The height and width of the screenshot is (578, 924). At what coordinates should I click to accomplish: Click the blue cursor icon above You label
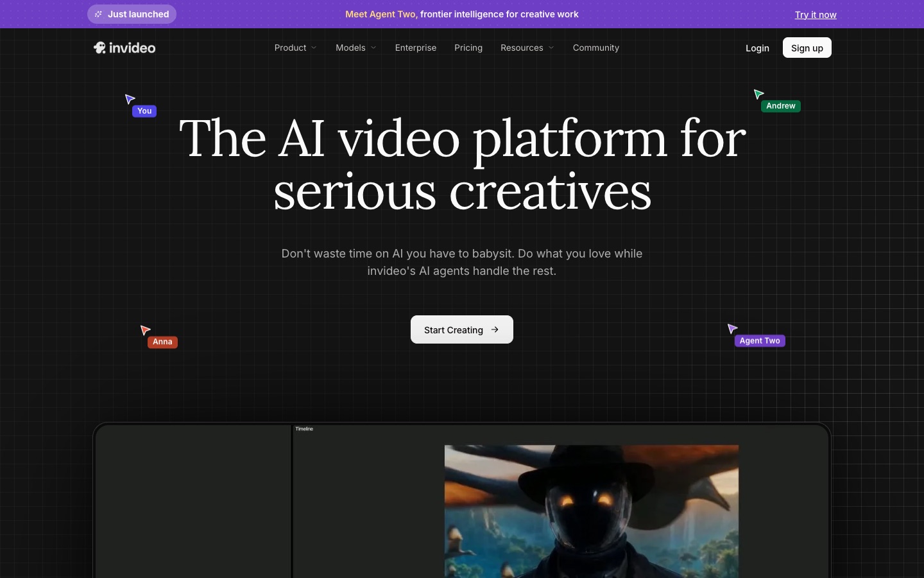(x=130, y=99)
